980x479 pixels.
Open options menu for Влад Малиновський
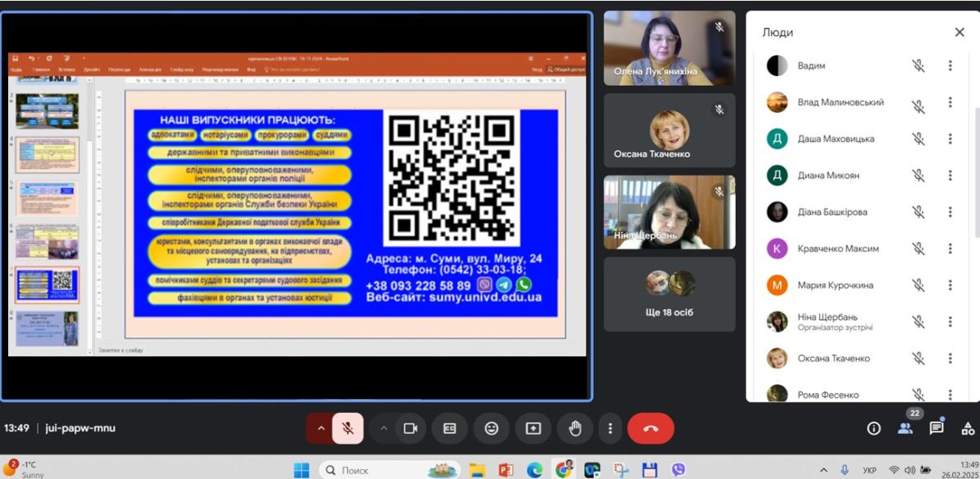(950, 103)
